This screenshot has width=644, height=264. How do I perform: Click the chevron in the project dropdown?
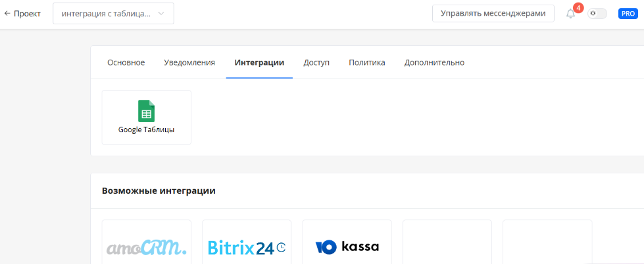click(161, 14)
